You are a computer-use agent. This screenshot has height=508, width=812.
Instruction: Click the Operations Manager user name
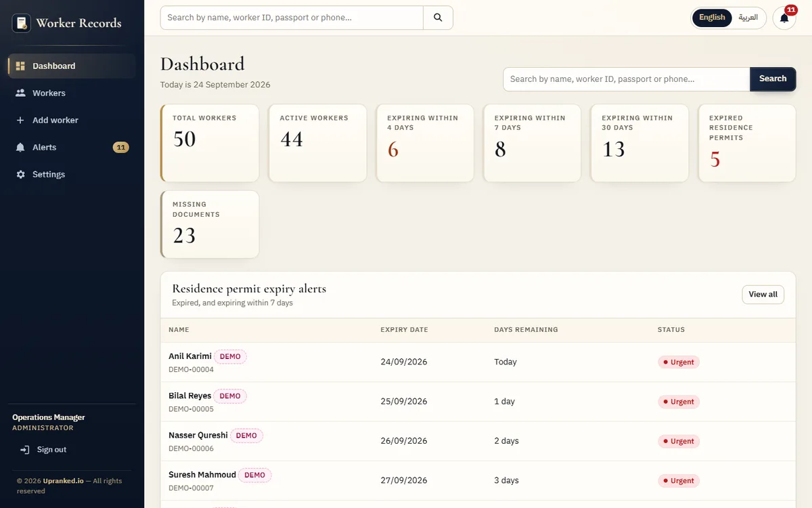49,417
